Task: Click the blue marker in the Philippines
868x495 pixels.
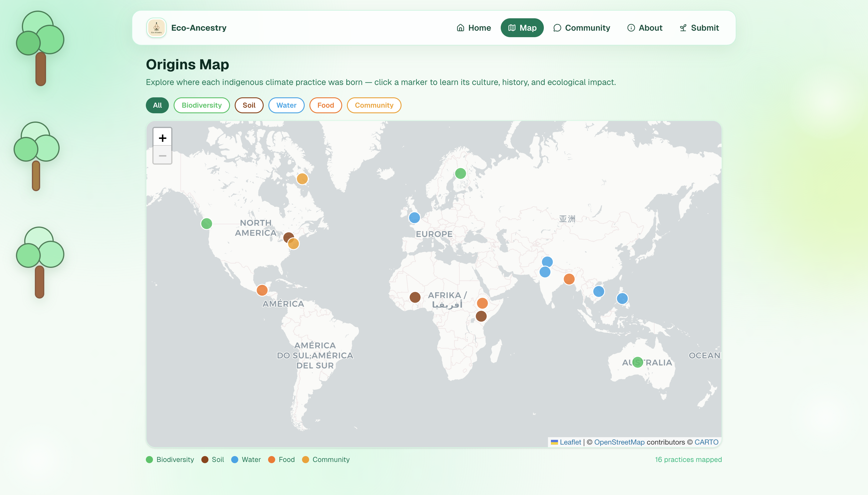Action: [x=622, y=299]
